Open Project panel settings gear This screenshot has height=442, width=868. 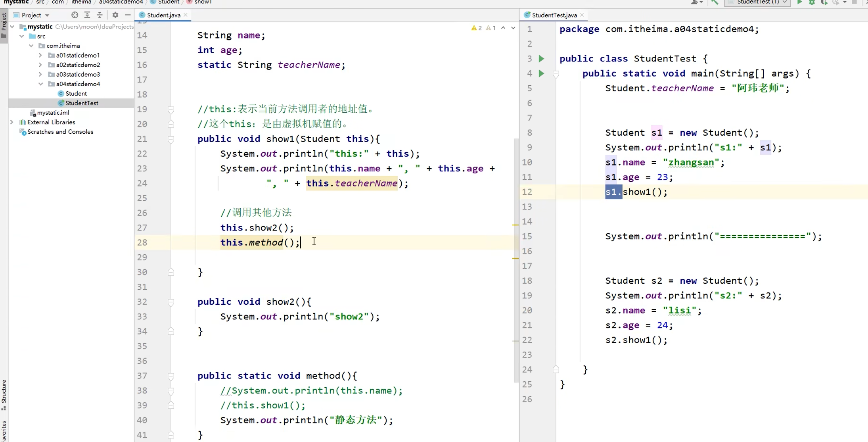pyautogui.click(x=115, y=15)
